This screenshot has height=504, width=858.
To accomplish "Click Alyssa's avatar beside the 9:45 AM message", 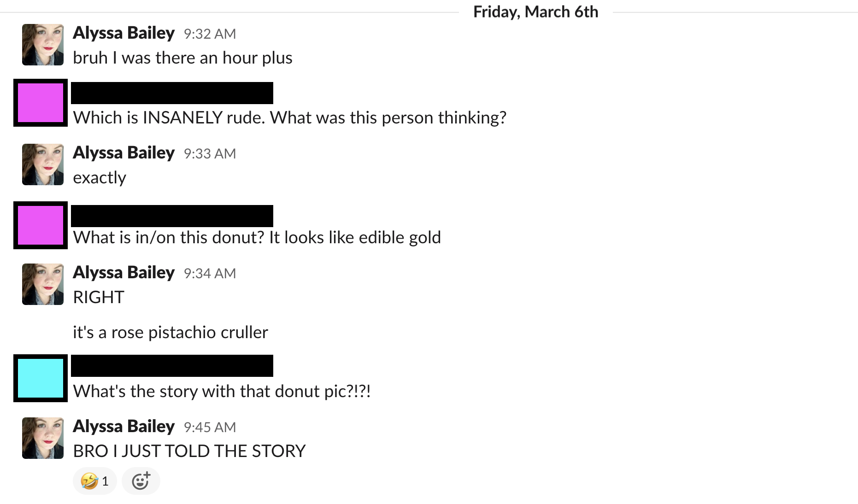I will (x=43, y=438).
